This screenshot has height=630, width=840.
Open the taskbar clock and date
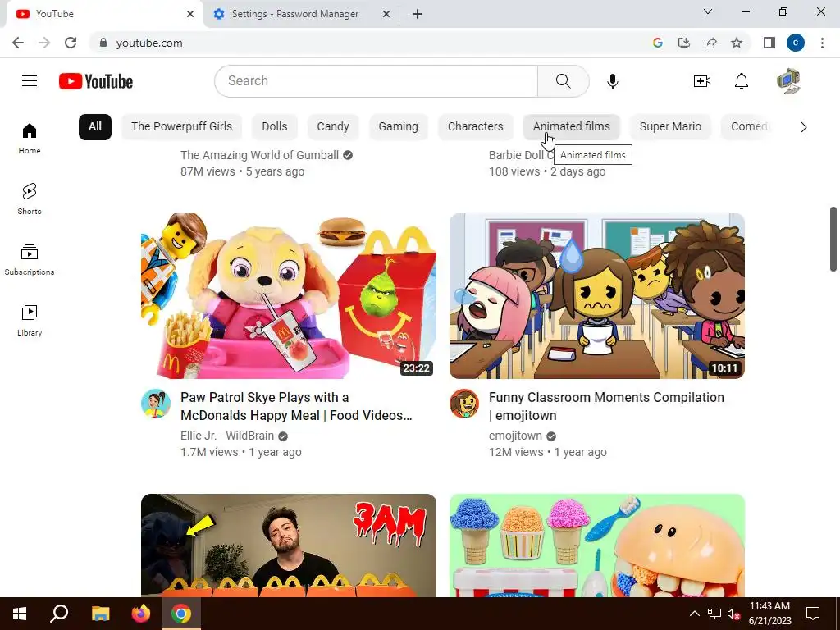click(x=769, y=614)
